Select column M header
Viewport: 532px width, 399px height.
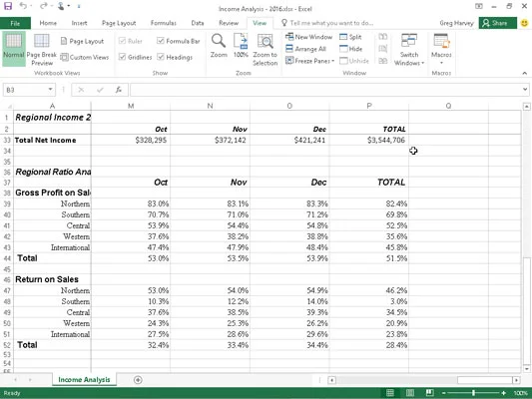[x=131, y=106]
